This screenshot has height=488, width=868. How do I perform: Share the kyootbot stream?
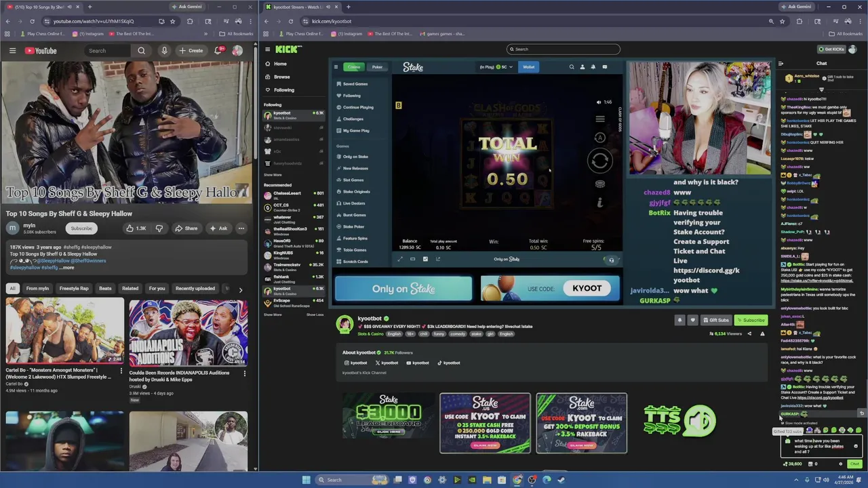(749, 333)
